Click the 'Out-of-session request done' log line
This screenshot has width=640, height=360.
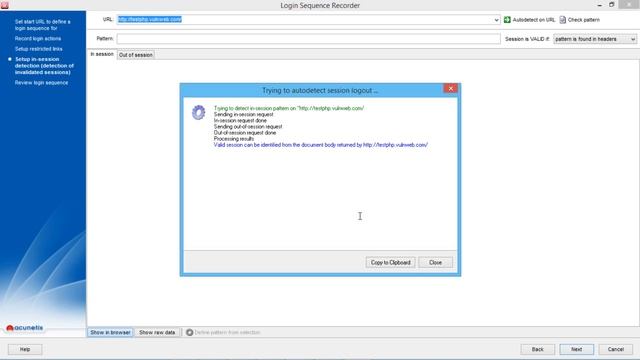point(245,133)
